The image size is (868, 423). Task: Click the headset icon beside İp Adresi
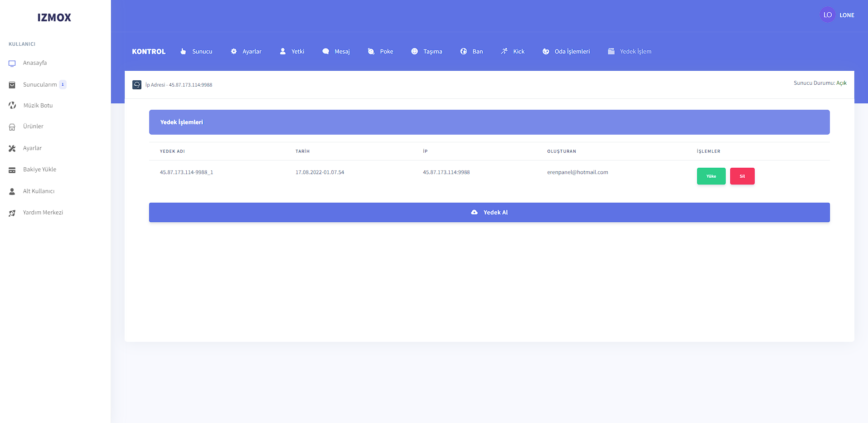(x=137, y=85)
